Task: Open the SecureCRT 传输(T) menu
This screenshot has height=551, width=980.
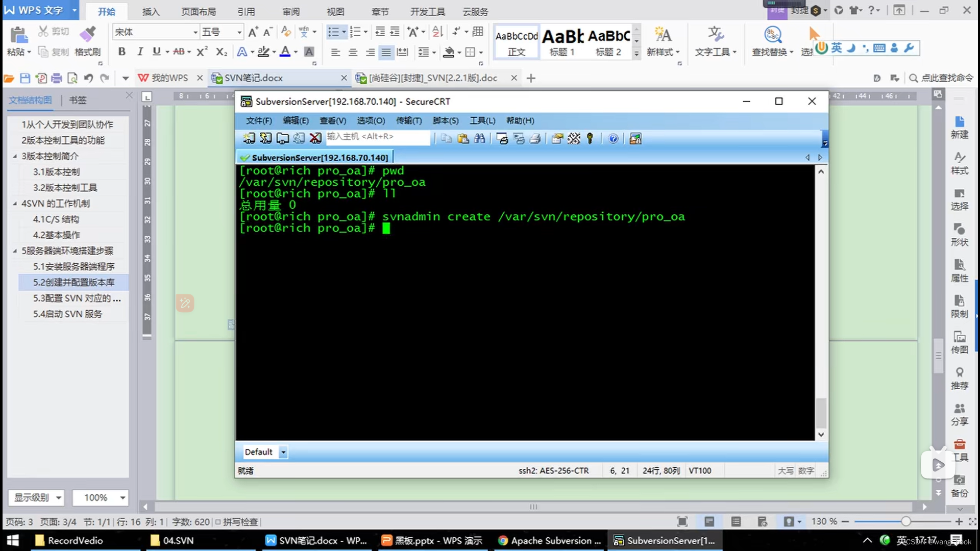Action: pos(409,120)
